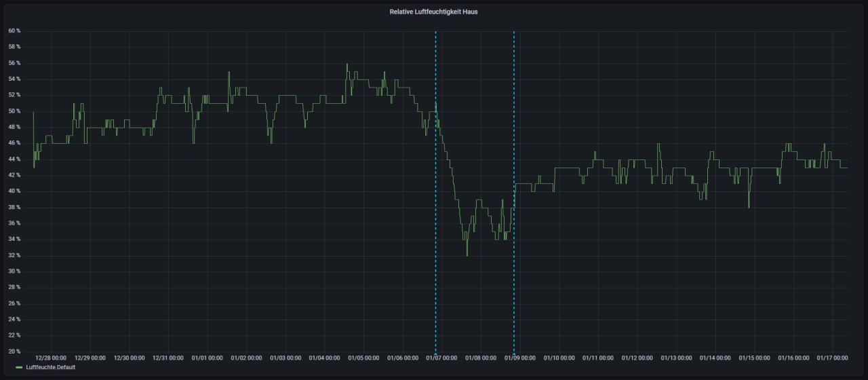
Task: Click the '12/28 00:00' x-axis label
Action: coord(51,358)
